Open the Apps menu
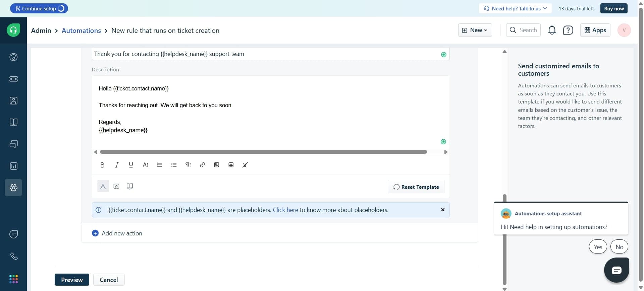644x291 pixels. (595, 30)
